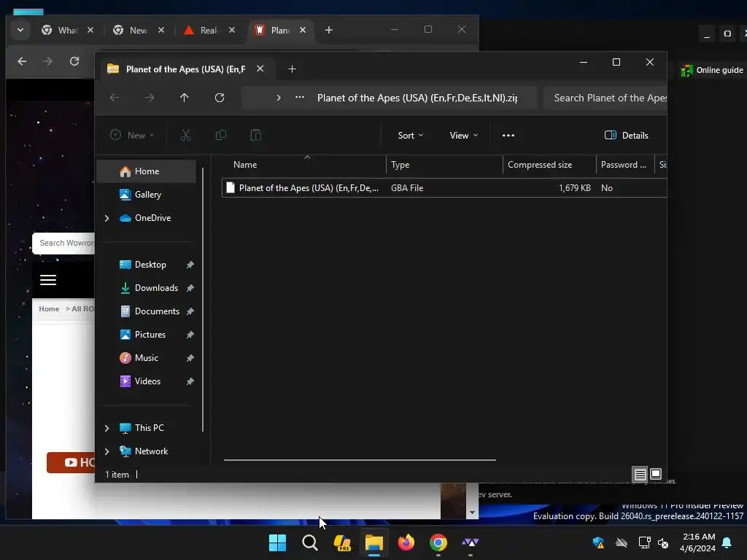Screen dimensions: 747x560
Task: Go up one folder level
Action: (185, 98)
